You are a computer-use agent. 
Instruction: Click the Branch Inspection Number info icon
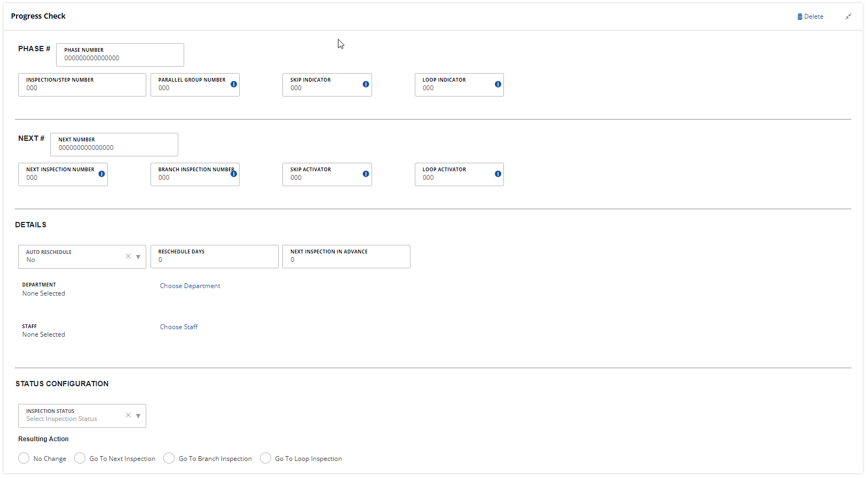(234, 174)
